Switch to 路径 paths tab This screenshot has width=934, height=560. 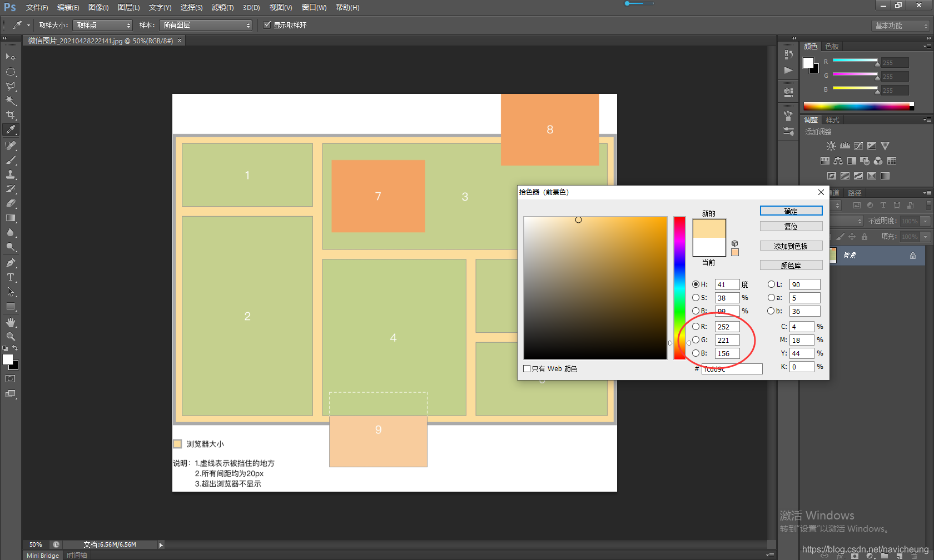[x=854, y=193]
